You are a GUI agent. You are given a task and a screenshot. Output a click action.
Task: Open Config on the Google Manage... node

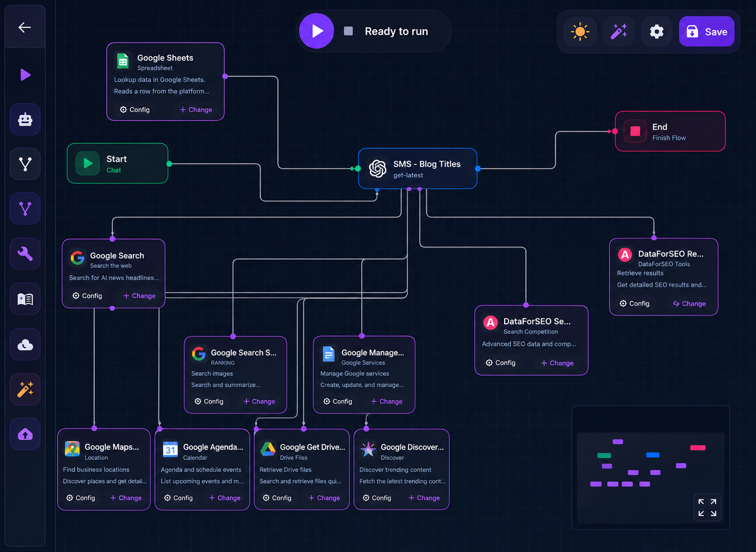click(338, 402)
